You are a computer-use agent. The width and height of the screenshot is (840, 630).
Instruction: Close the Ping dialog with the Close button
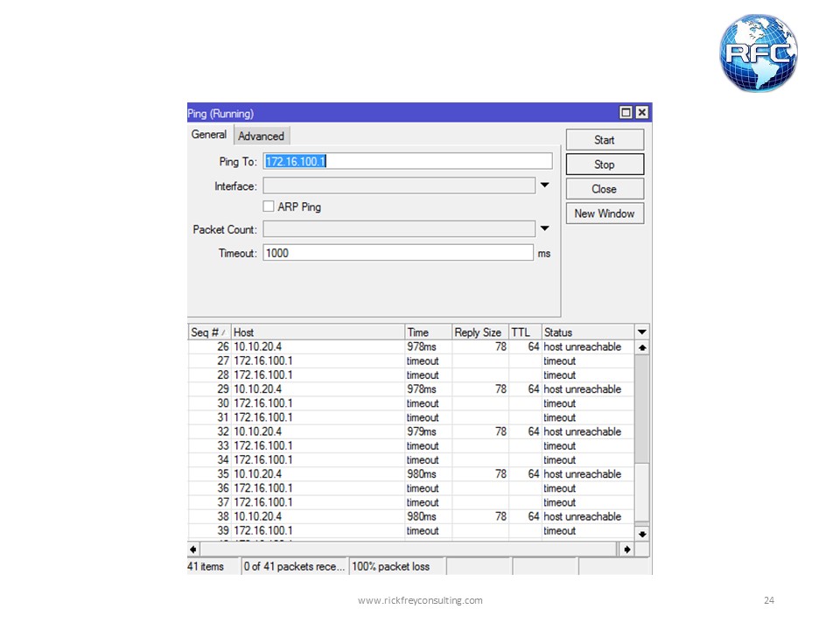coord(604,188)
